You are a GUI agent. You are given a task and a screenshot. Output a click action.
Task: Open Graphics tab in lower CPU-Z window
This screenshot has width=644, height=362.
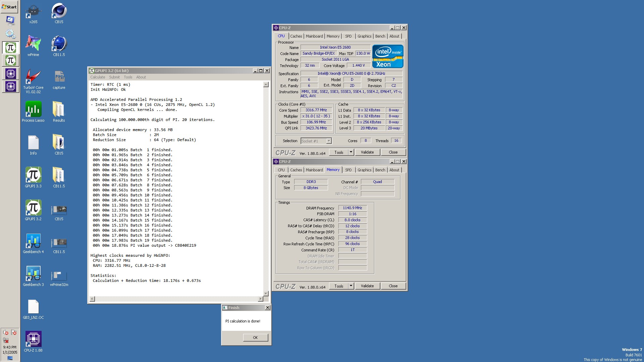point(364,170)
